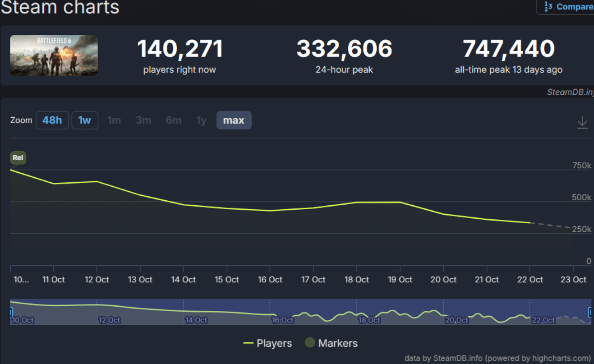Image resolution: width=594 pixels, height=364 pixels.
Task: Click the Battlefield 6 game thumbnail
Action: tap(54, 56)
